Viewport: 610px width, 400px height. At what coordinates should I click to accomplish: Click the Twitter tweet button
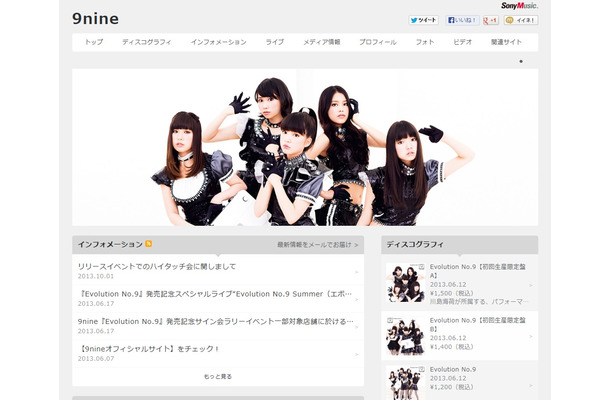[x=424, y=20]
